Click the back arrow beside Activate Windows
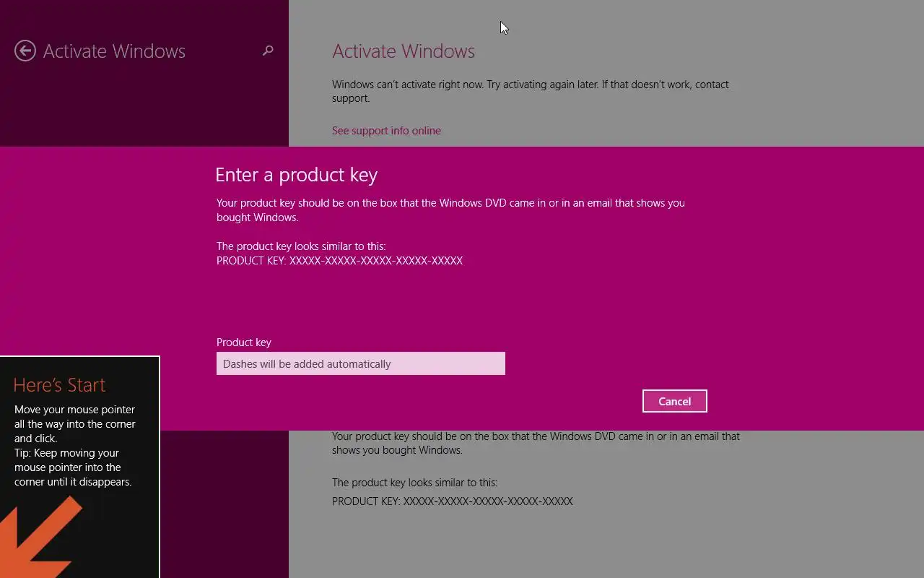Image resolution: width=924 pixels, height=578 pixels. click(x=25, y=51)
